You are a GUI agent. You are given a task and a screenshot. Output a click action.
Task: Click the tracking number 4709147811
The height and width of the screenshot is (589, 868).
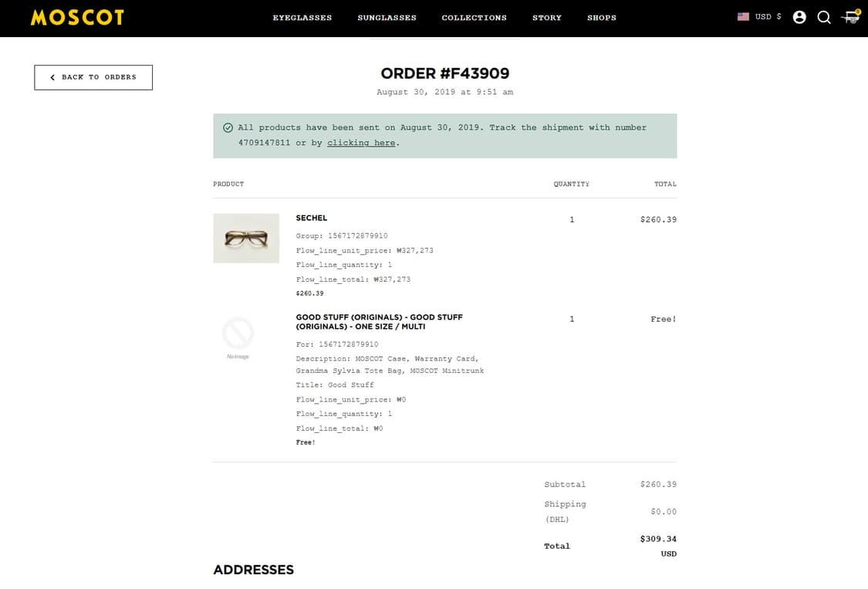(x=264, y=143)
